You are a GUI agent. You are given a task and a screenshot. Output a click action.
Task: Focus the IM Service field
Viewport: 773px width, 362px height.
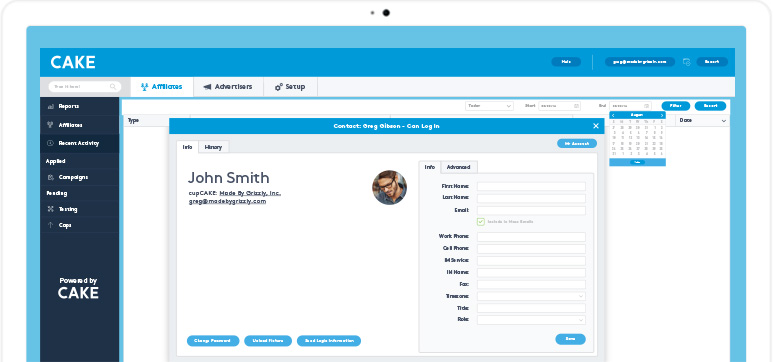click(531, 260)
